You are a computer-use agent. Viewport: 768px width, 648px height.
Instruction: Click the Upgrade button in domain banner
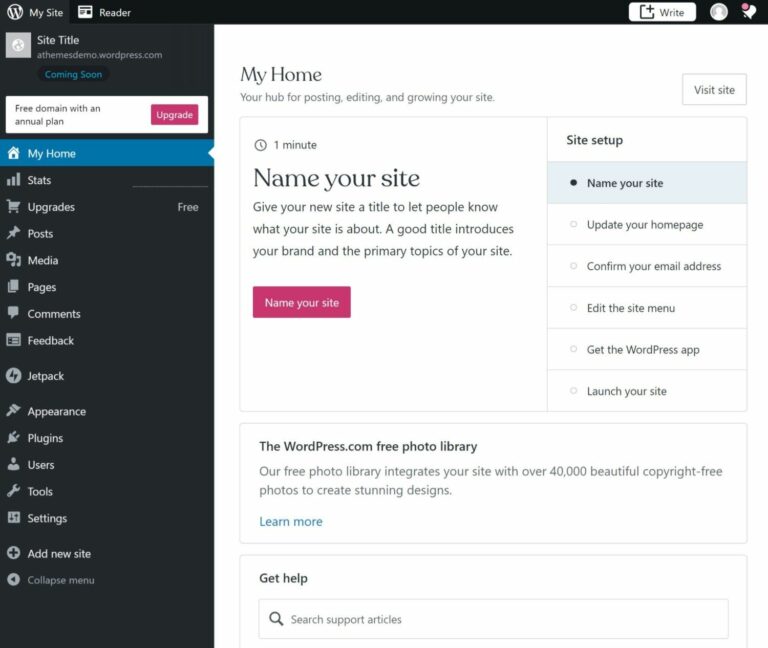pos(174,115)
